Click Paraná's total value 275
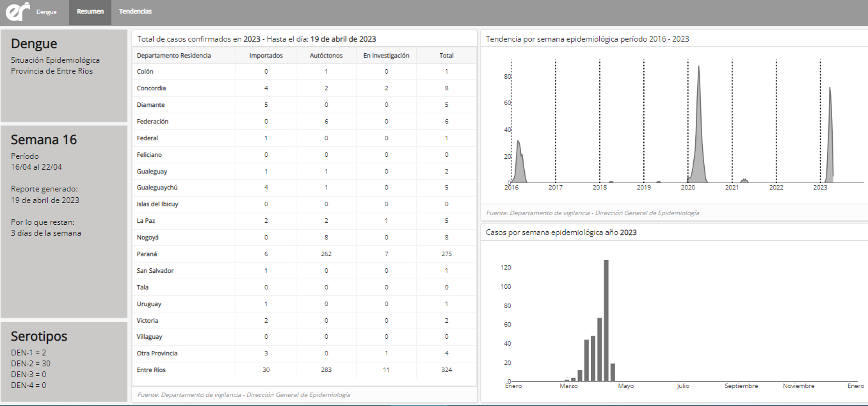868x406 pixels. click(x=446, y=254)
